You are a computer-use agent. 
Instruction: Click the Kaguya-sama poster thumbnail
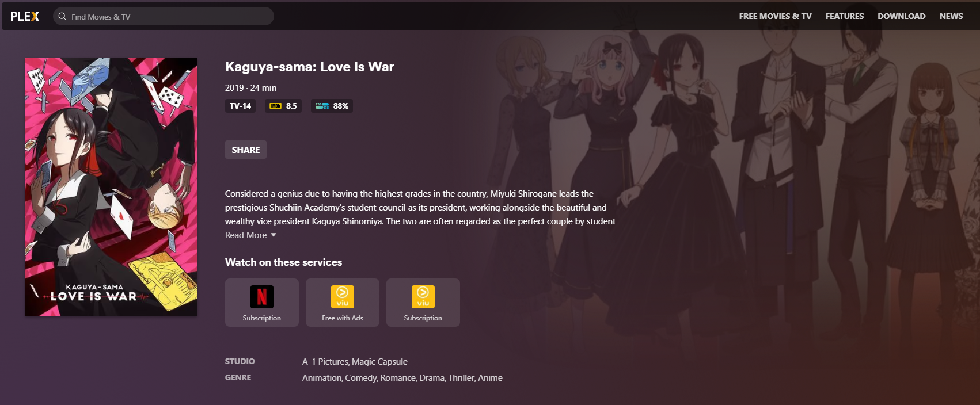[111, 187]
